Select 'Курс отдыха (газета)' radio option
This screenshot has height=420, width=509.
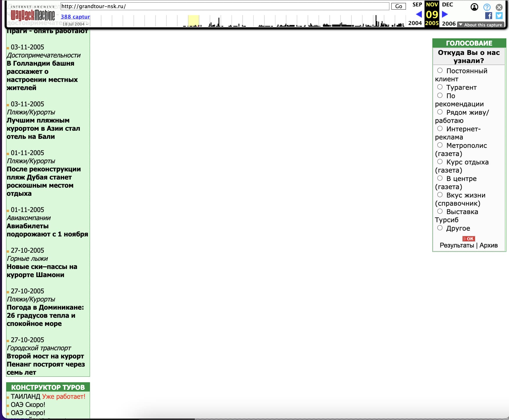pos(440,161)
